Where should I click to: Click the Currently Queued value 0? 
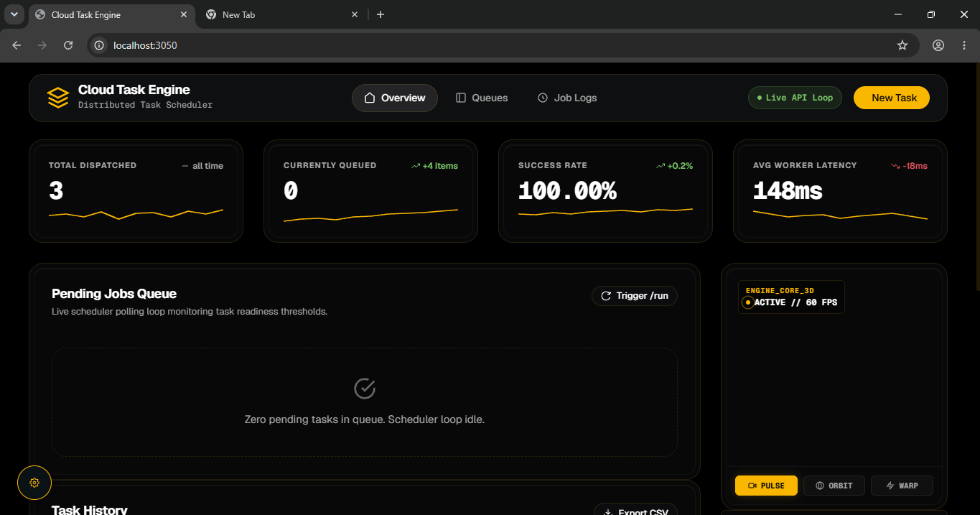tap(291, 191)
